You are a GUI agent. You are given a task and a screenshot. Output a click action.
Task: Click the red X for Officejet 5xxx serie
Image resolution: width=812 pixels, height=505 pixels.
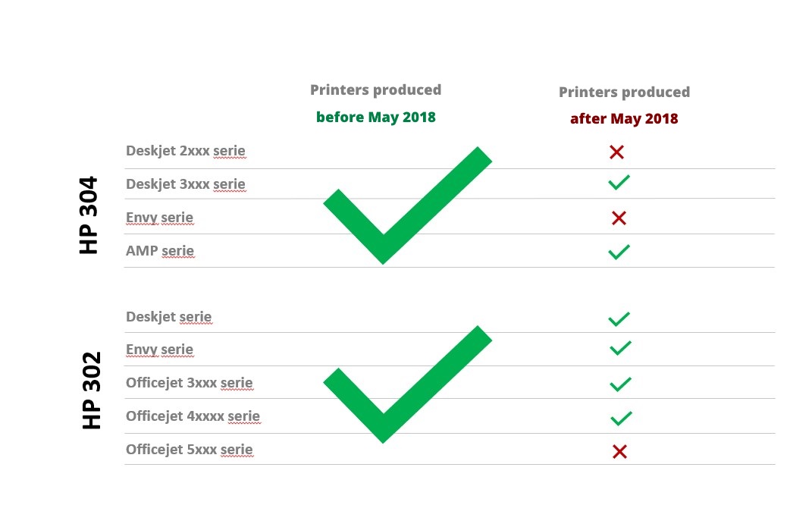coord(619,452)
